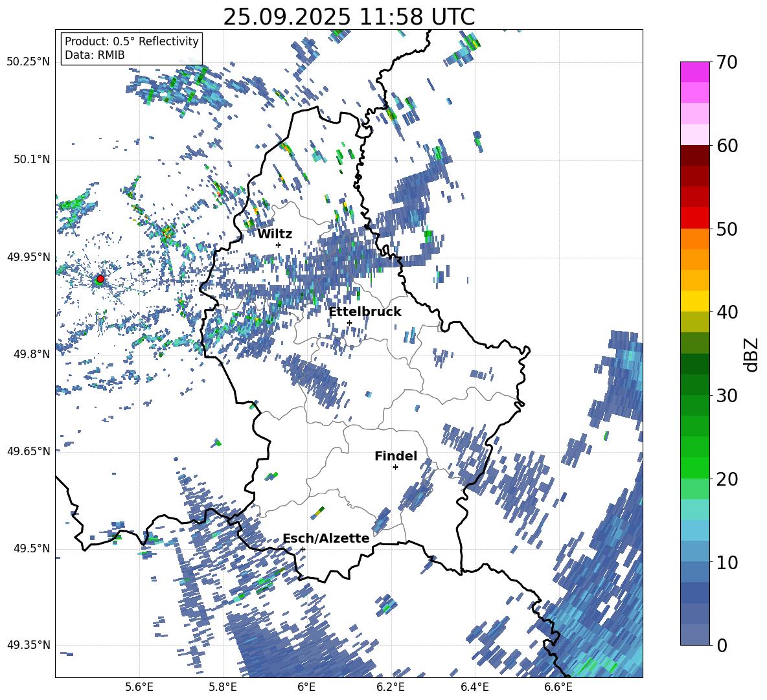Click the Esch/Alzette station cross marker

pos(303,549)
